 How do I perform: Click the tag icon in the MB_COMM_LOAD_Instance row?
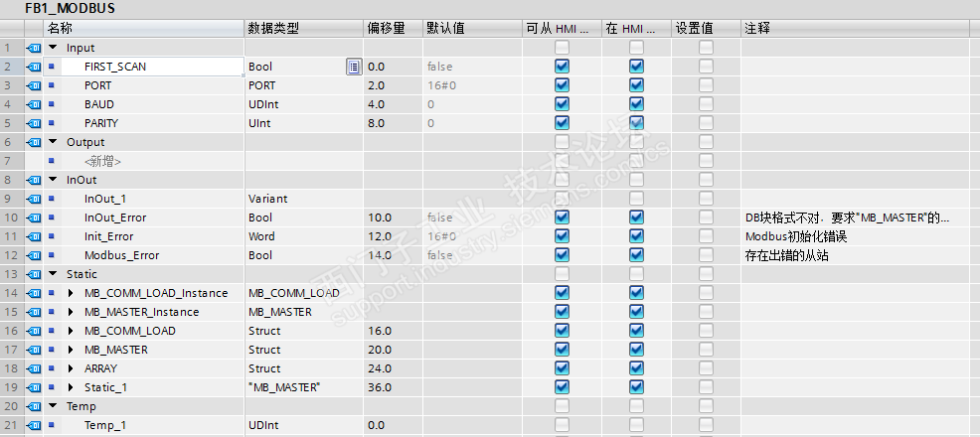click(x=34, y=293)
